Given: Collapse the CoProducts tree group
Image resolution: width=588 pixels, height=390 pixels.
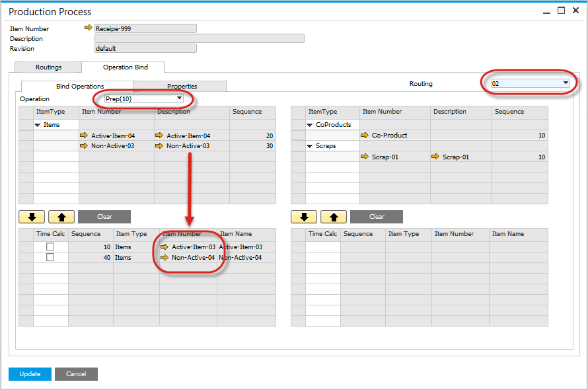Looking at the screenshot, I should click(309, 125).
